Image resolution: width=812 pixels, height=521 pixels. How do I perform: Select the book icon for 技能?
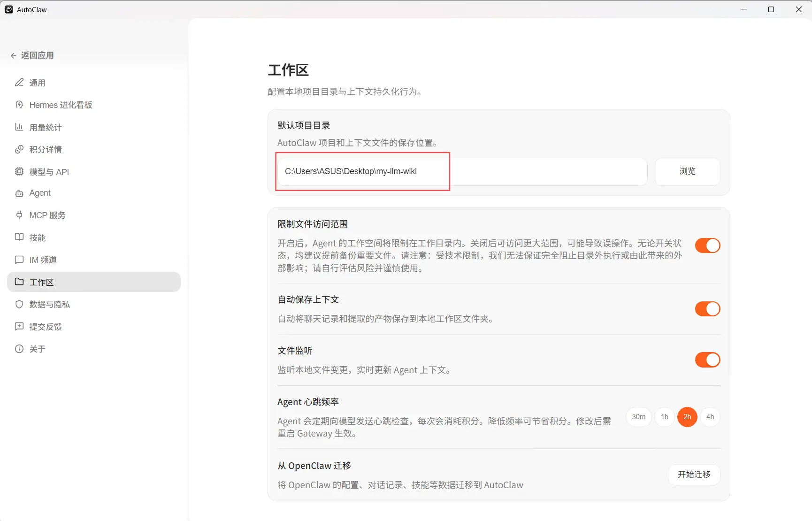tap(19, 237)
